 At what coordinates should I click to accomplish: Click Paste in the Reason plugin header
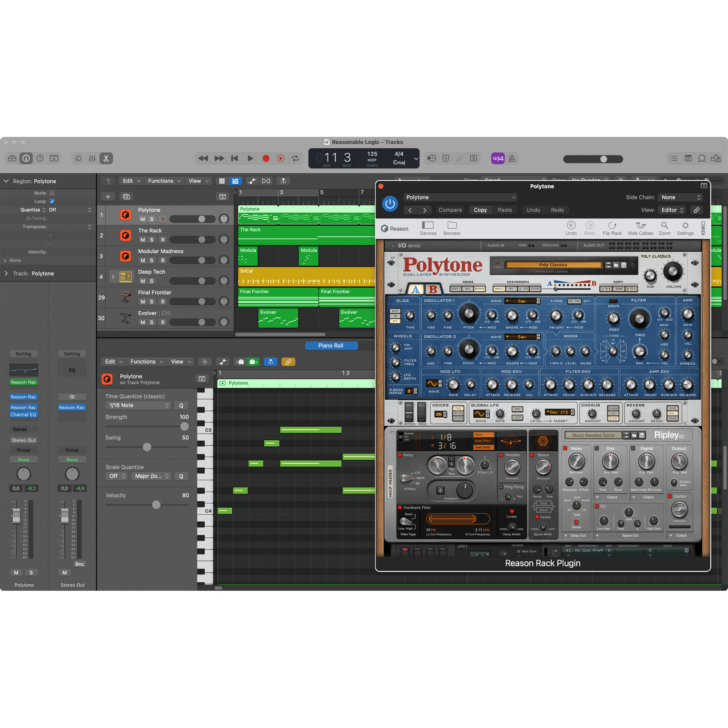[x=505, y=210]
